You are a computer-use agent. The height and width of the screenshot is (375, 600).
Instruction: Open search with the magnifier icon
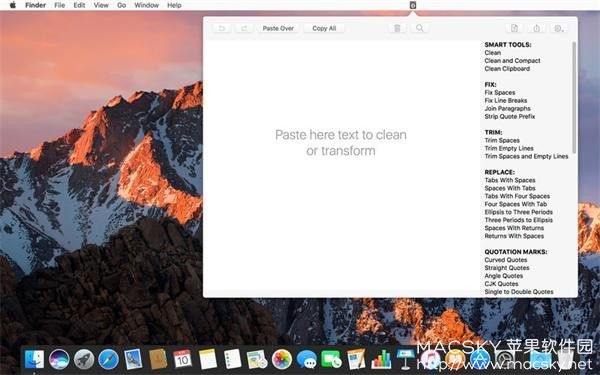(419, 28)
